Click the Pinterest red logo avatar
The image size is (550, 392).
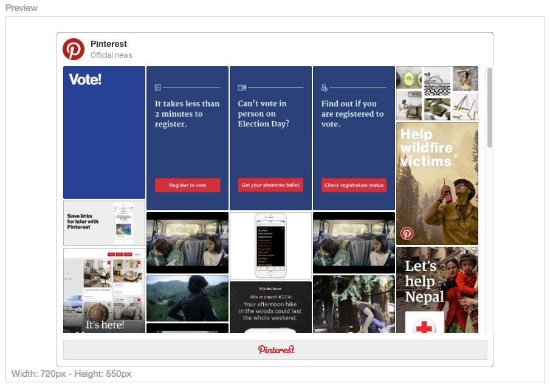[x=74, y=49]
